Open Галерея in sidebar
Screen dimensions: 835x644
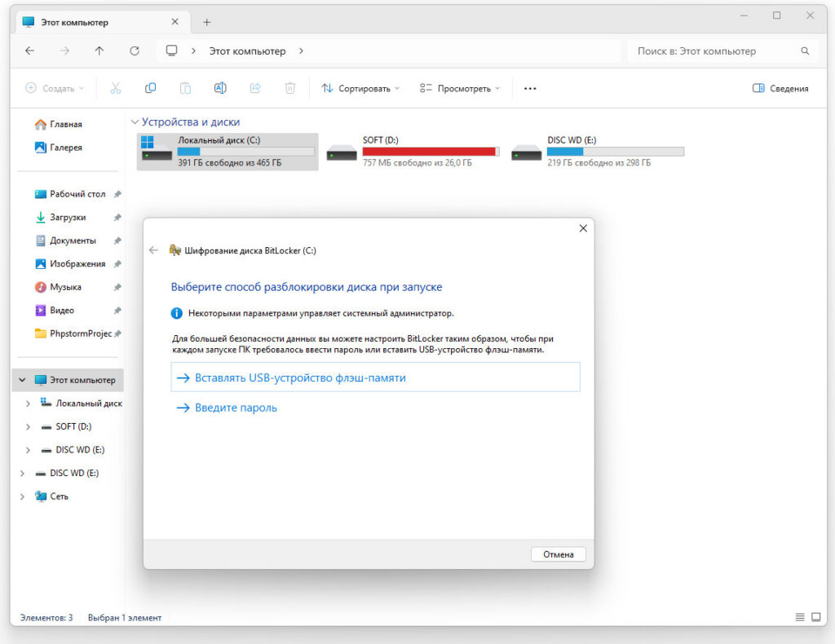pos(59,148)
